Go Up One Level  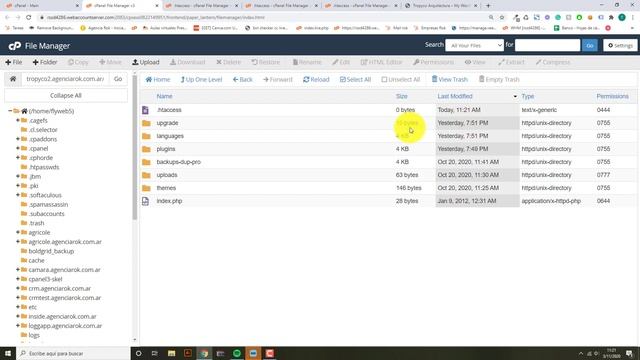[x=201, y=79]
